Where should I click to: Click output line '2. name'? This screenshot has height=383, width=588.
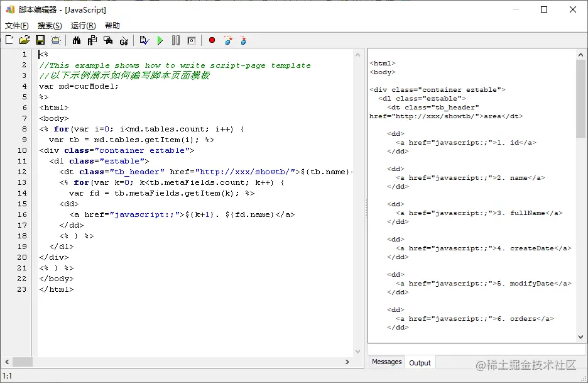(471, 177)
